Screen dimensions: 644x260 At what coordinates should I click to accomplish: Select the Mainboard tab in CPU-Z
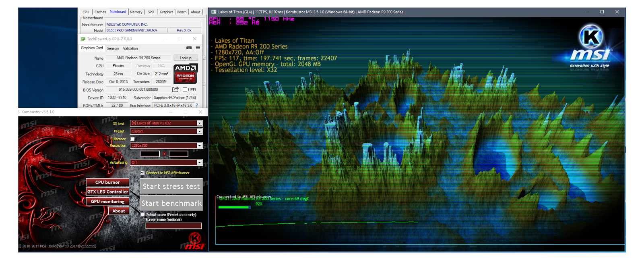[118, 12]
